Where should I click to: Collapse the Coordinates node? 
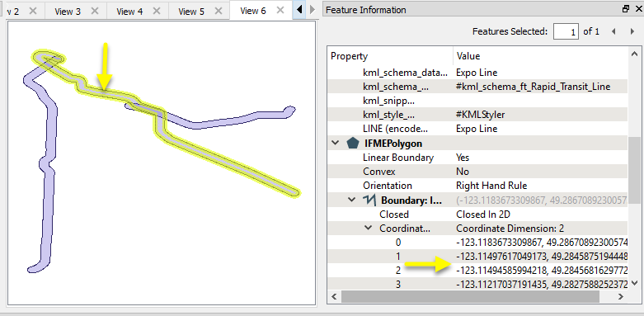(368, 228)
